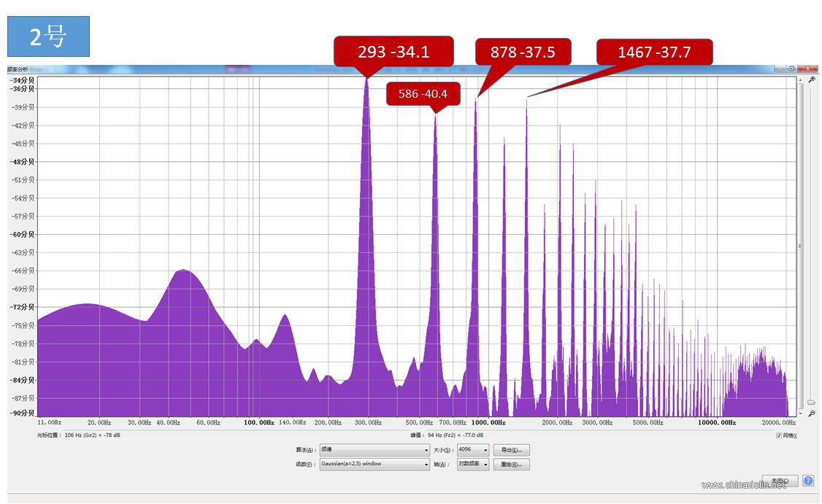Click the 重绘 replot button
The height and width of the screenshot is (504, 822).
pos(511,464)
